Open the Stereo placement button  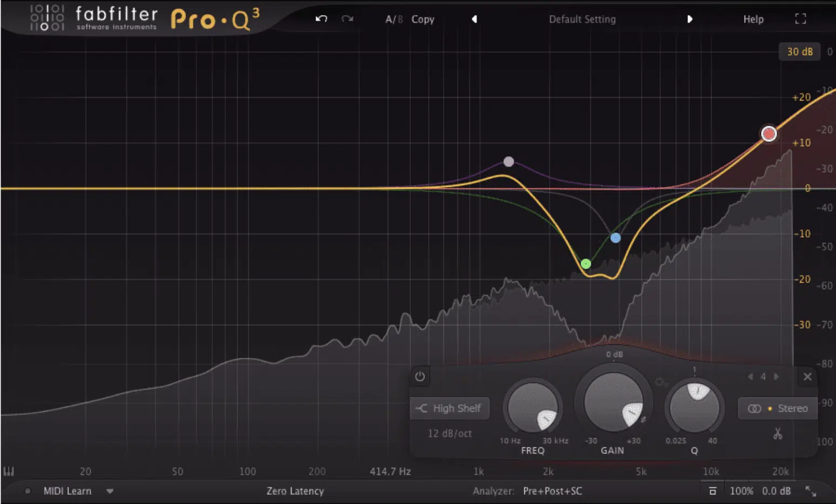[x=777, y=408]
